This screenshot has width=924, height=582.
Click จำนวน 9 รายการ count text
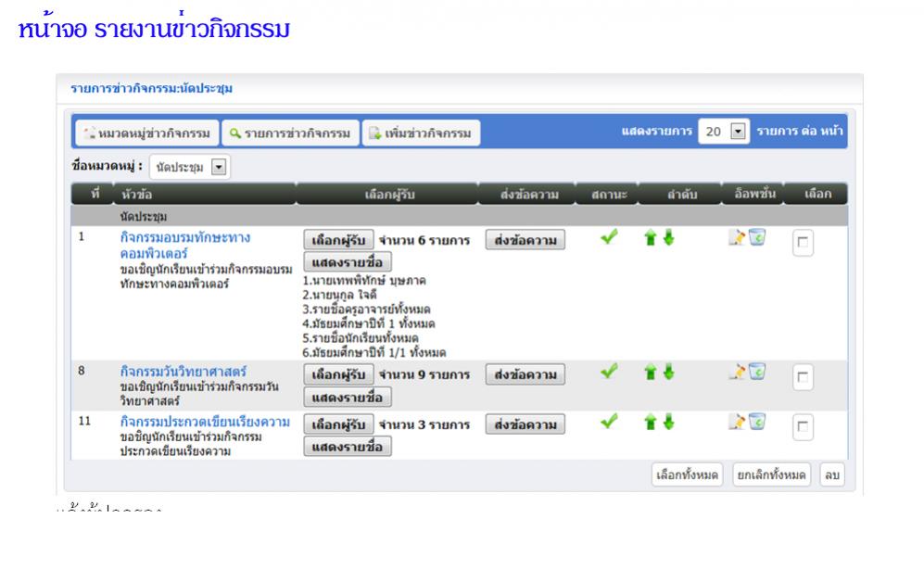pyautogui.click(x=424, y=374)
